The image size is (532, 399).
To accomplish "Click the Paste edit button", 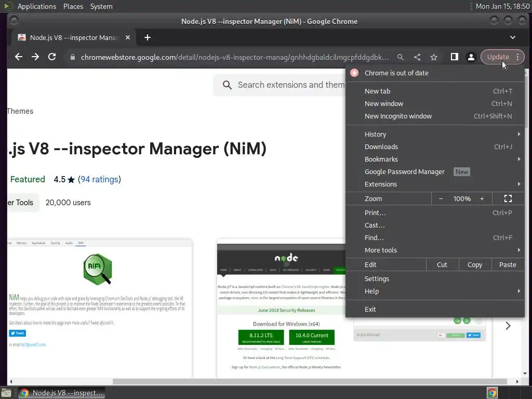I will pyautogui.click(x=508, y=264).
